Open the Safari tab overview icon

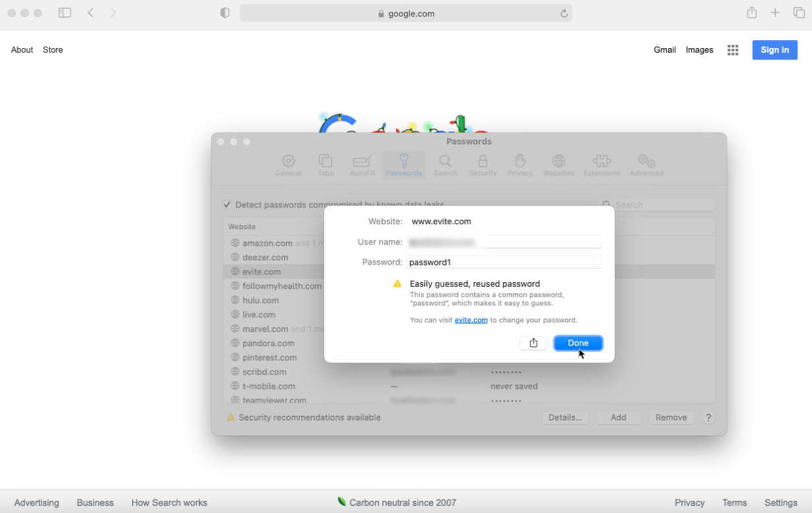tap(799, 13)
